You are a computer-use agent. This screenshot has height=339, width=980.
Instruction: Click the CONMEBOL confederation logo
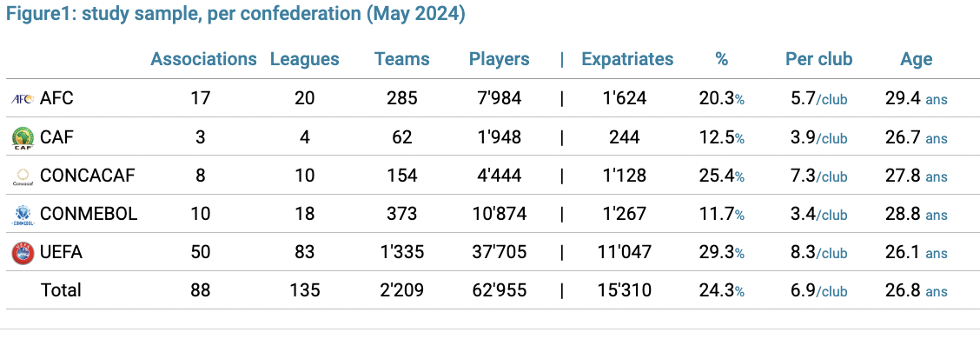coord(23,215)
